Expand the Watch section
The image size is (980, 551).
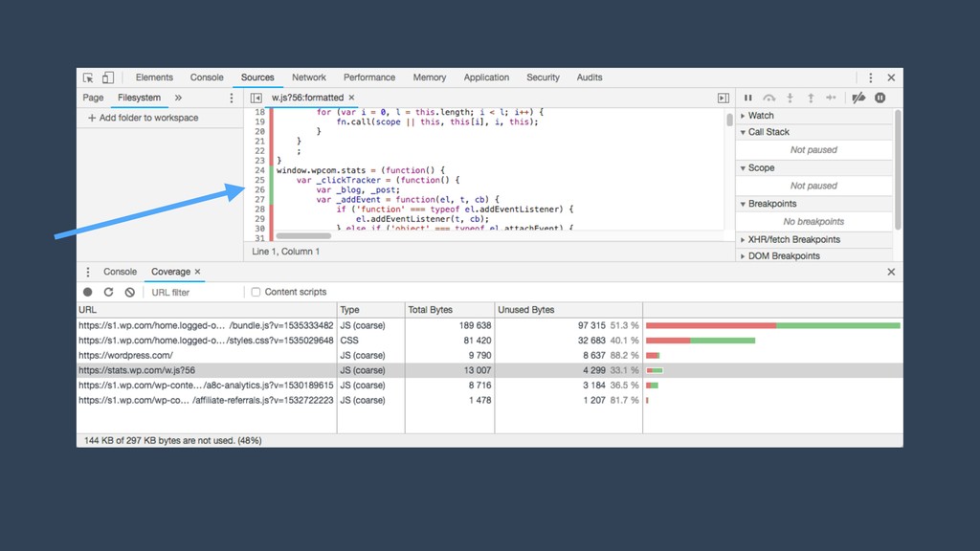pos(761,116)
